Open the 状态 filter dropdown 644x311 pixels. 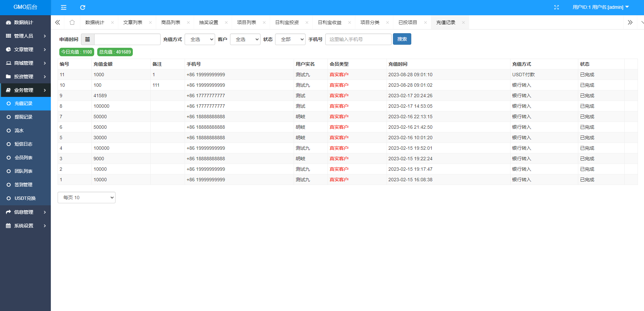click(x=290, y=39)
